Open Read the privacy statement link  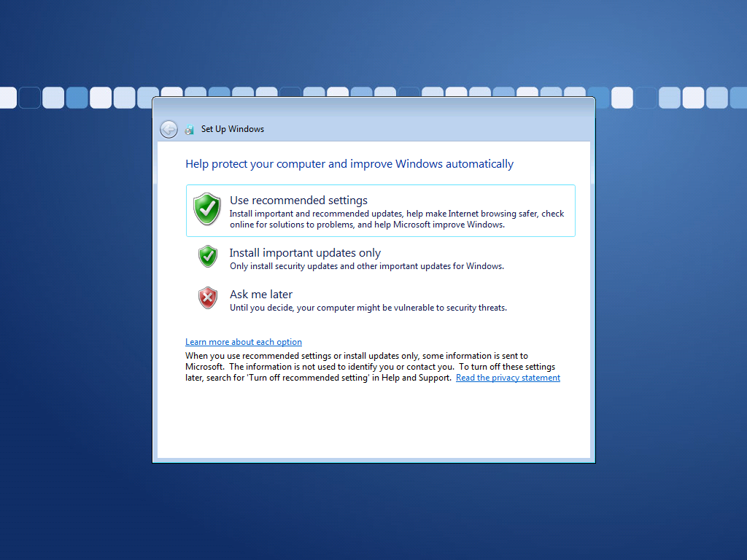click(508, 378)
